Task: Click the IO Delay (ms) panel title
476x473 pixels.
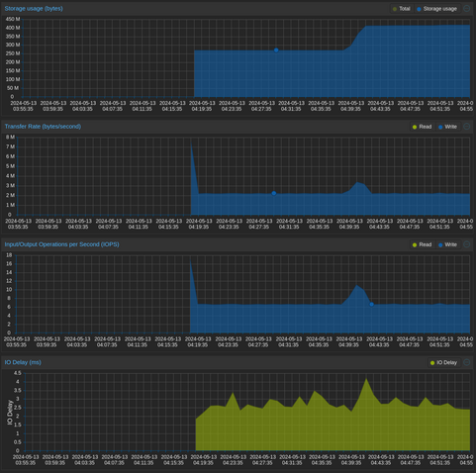Action: tap(23, 362)
